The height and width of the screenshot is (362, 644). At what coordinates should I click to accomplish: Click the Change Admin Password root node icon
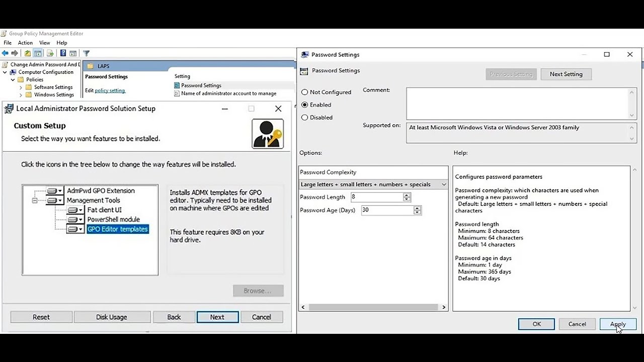[x=5, y=64]
